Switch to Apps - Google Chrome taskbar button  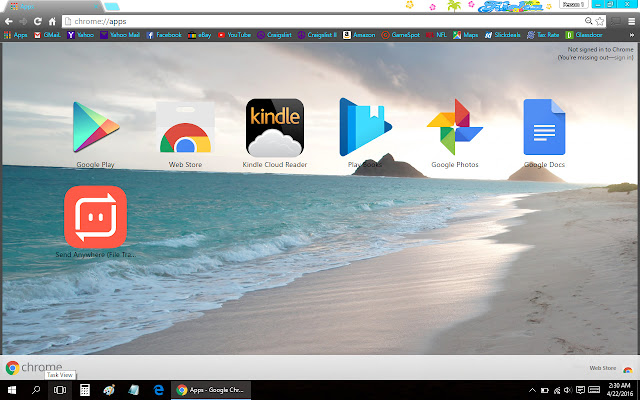(x=211, y=390)
